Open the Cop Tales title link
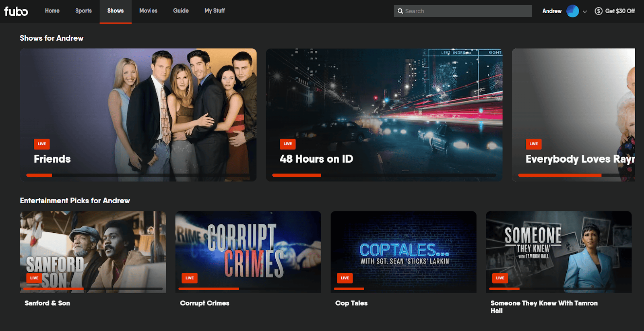644x331 pixels. [x=351, y=303]
